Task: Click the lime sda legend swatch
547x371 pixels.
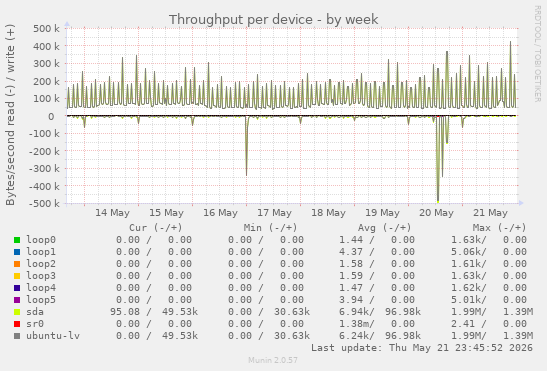Action: (17, 312)
